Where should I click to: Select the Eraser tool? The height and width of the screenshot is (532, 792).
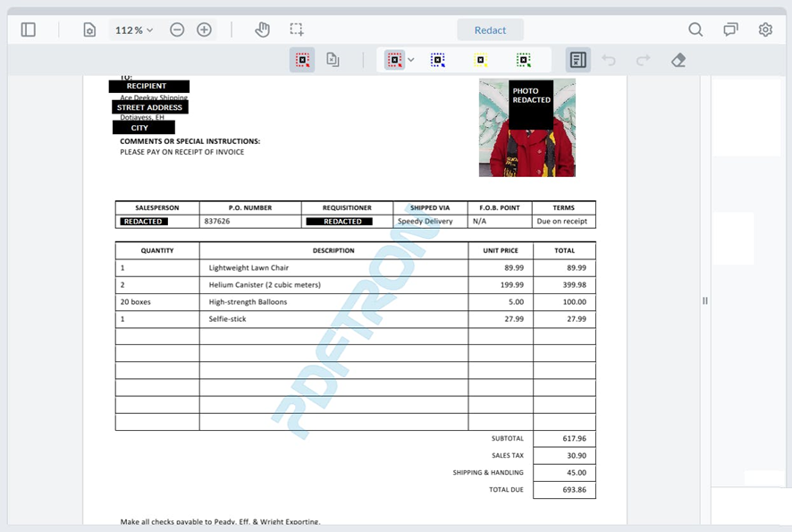pyautogui.click(x=678, y=60)
